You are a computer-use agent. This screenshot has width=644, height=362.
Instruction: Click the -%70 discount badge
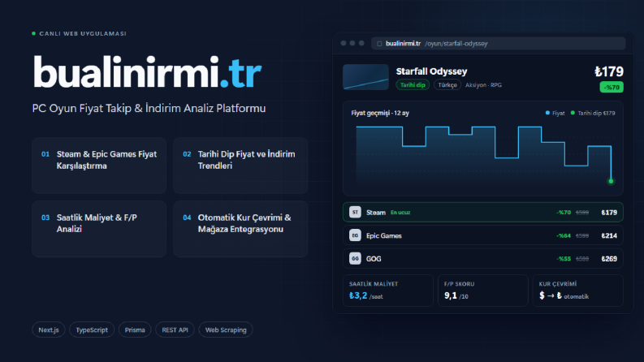click(612, 87)
